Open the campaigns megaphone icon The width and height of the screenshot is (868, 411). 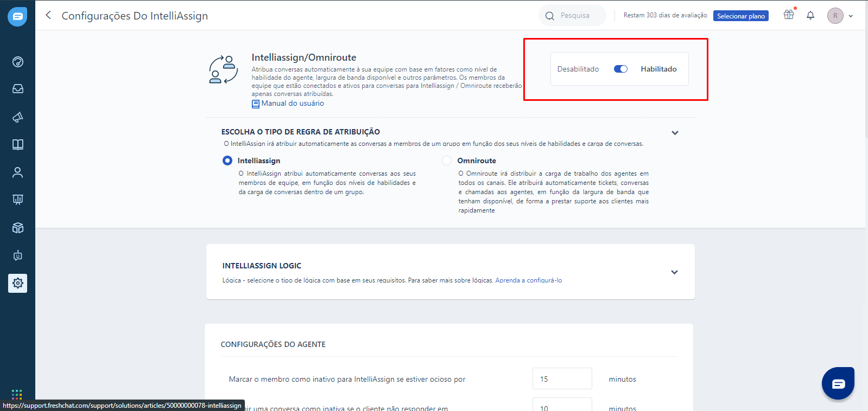click(18, 117)
